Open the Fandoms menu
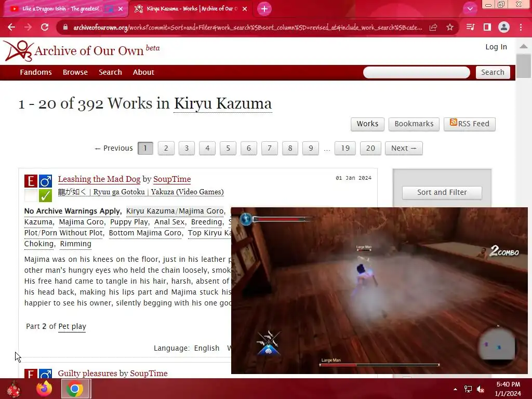The image size is (532, 399). [36, 72]
